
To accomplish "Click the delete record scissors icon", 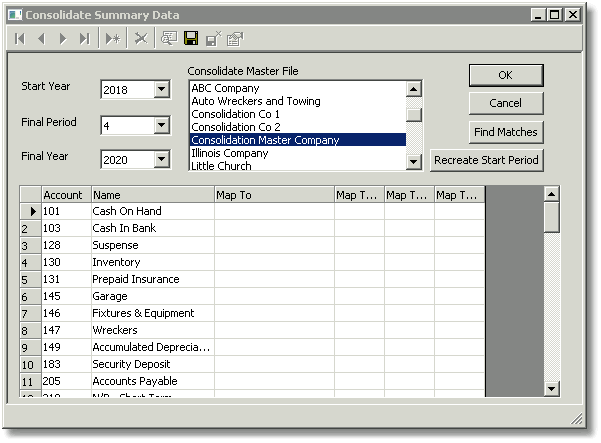I will [x=141, y=39].
